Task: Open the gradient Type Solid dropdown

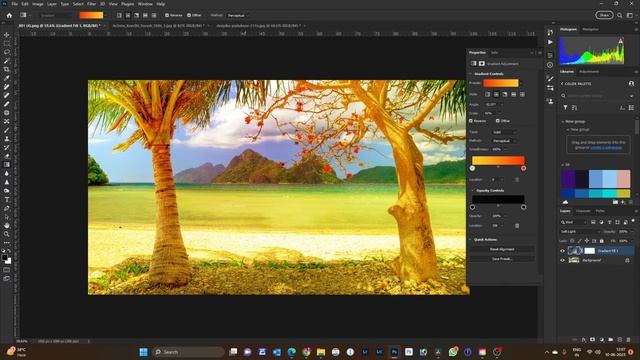Action: point(504,132)
